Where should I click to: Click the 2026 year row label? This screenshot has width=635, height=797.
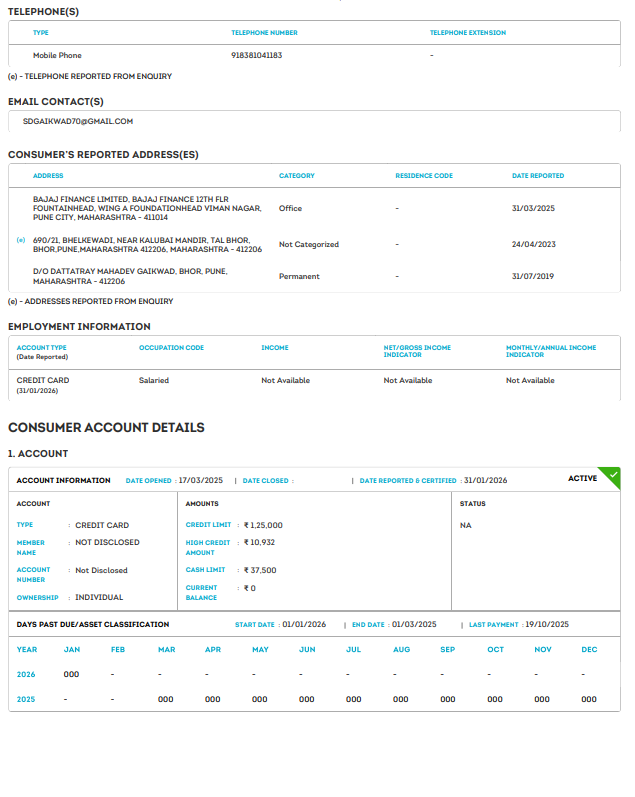pos(26,675)
